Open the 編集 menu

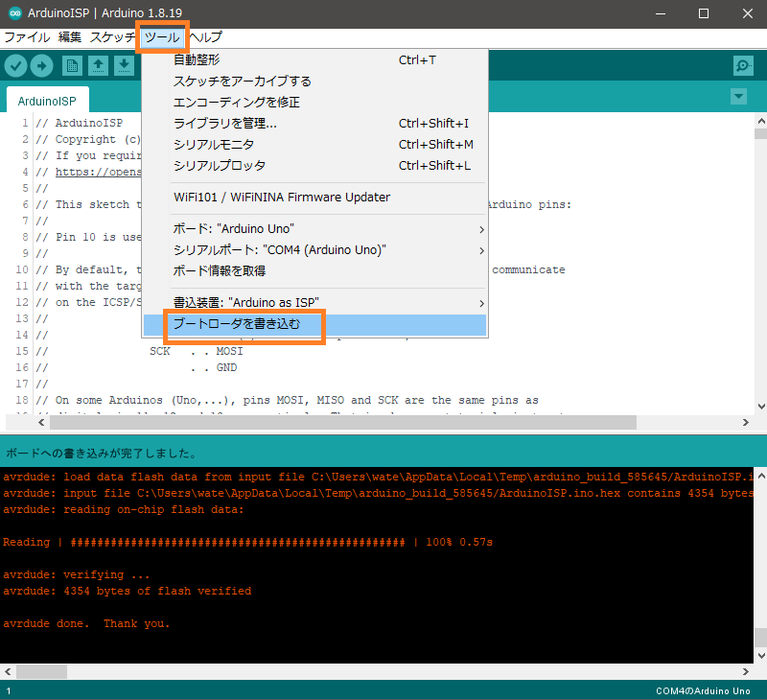[x=69, y=37]
